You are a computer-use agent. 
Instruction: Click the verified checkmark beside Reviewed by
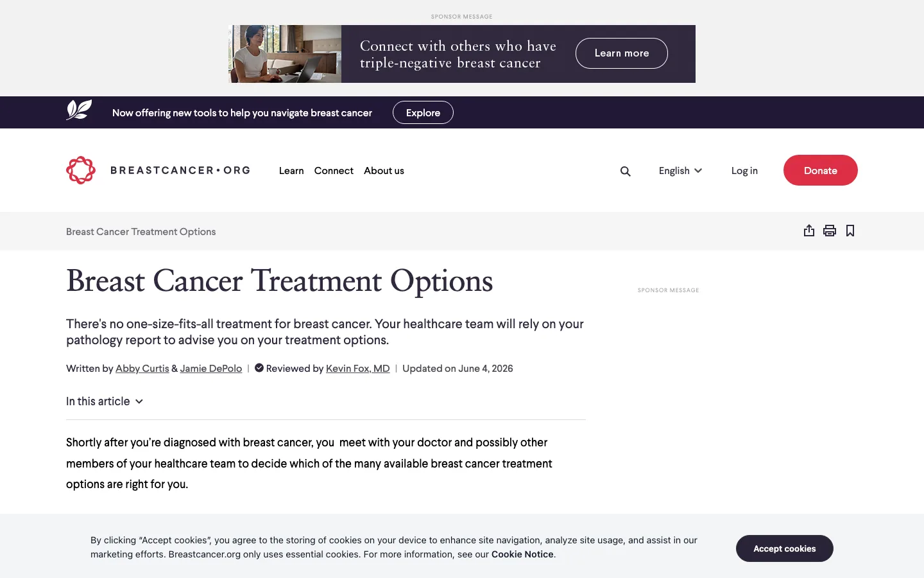[259, 368]
